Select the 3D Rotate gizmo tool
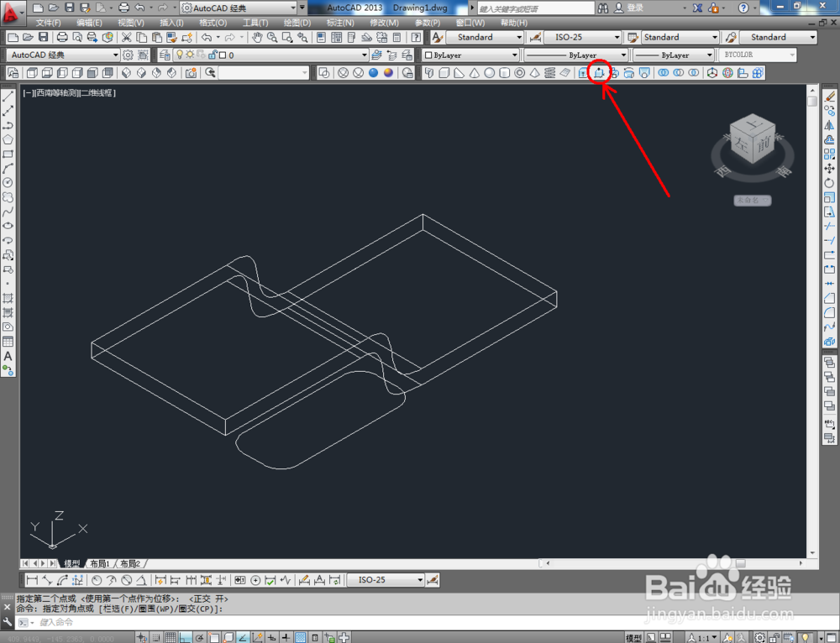This screenshot has width=840, height=643. pyautogui.click(x=727, y=73)
